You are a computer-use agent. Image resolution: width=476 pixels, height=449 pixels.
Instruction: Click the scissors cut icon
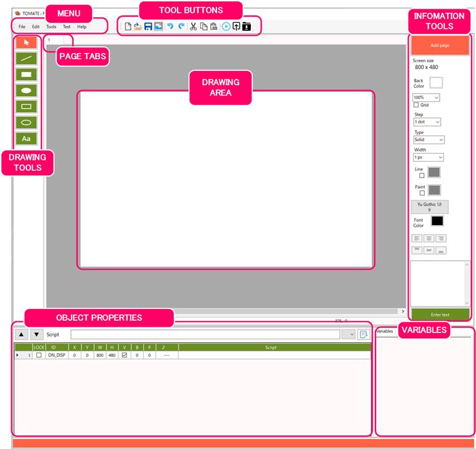click(193, 27)
